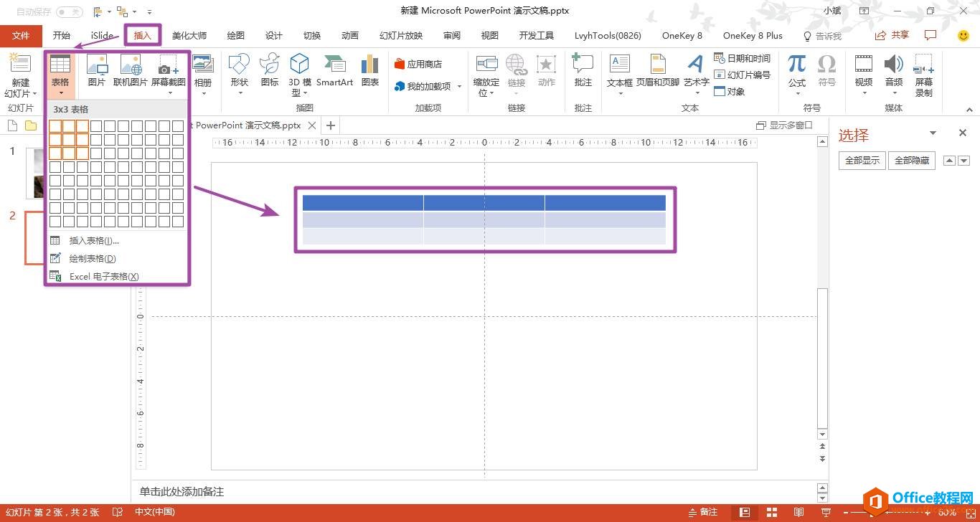Expand the 选择 pane options arrow
Viewport: 980px width, 522px height.
pyautogui.click(x=933, y=133)
